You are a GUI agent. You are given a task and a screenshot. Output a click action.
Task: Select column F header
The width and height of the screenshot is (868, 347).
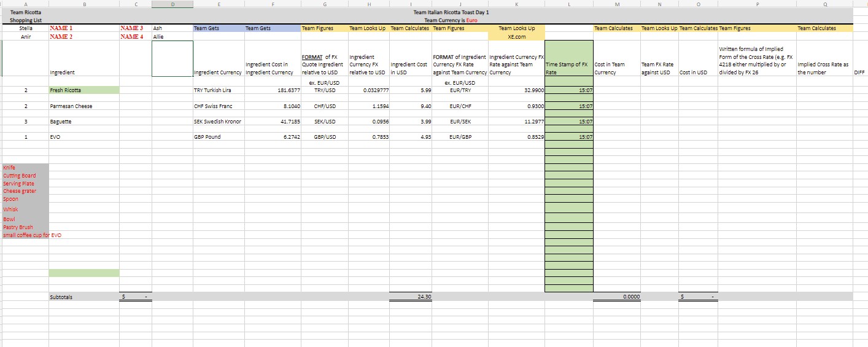pyautogui.click(x=273, y=4)
